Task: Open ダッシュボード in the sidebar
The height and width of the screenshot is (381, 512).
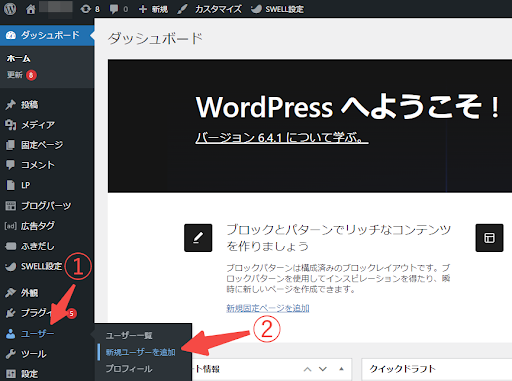Action: (47, 35)
